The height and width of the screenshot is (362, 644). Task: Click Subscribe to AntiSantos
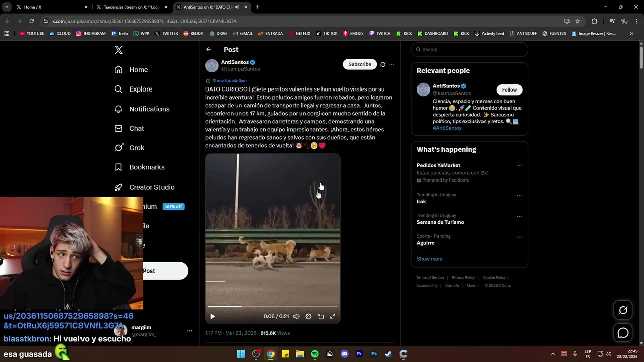[360, 64]
